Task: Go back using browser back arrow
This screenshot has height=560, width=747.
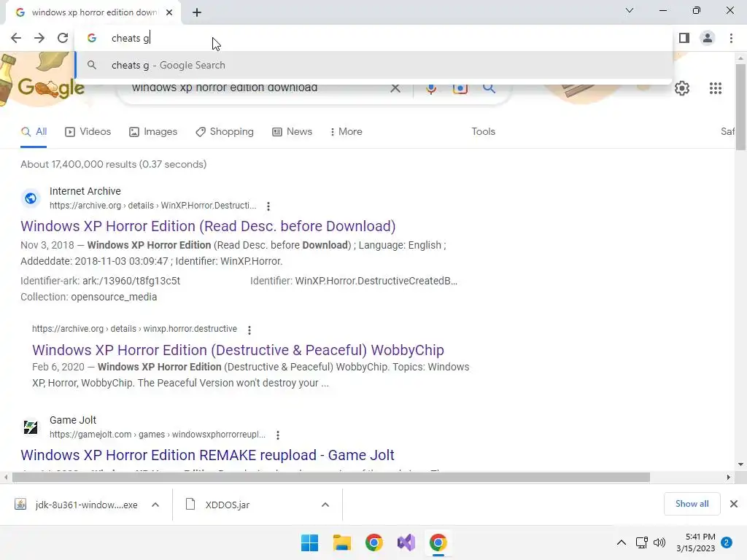Action: (x=16, y=38)
